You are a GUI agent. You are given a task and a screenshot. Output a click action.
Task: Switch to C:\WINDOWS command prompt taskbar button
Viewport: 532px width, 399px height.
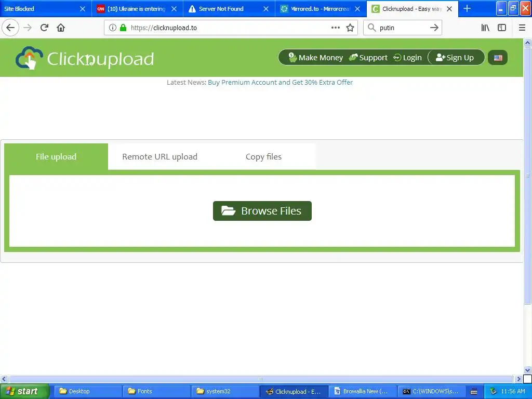(x=431, y=391)
